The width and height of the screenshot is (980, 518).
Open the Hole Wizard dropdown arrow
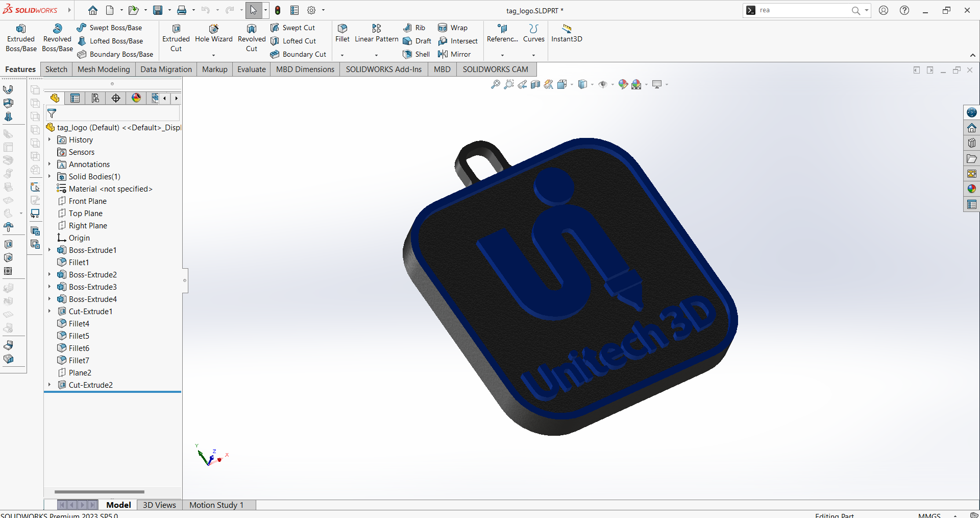point(213,55)
